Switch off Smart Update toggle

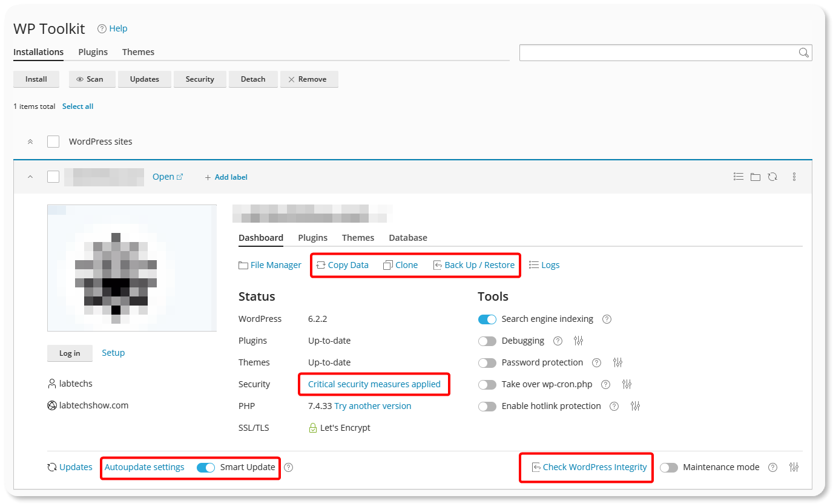coord(206,467)
